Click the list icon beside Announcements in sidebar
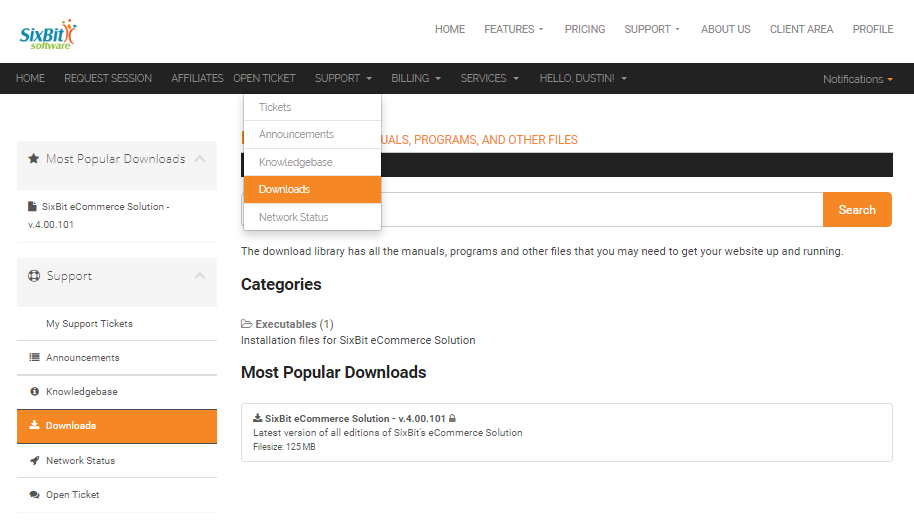Viewport: 914px width, 520px height. click(34, 357)
